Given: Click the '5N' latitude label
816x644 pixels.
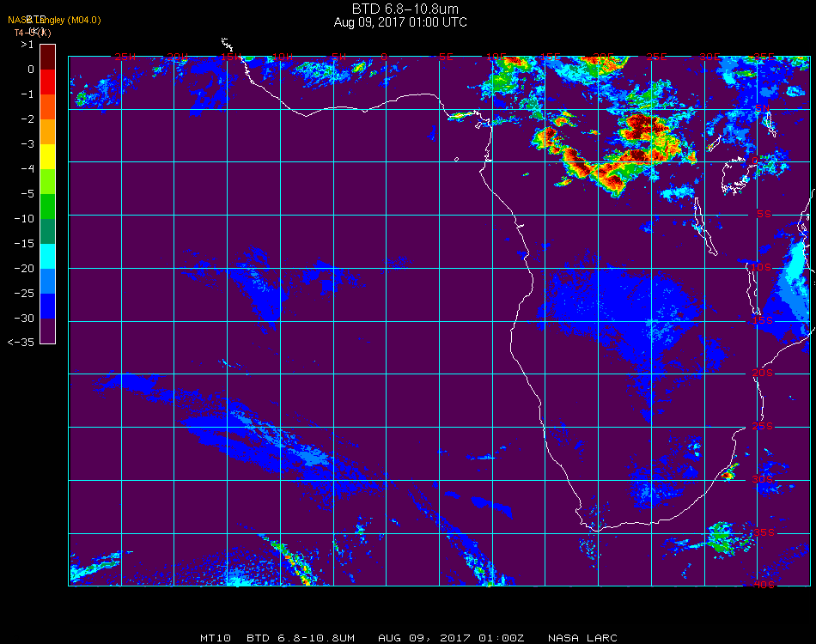Looking at the screenshot, I should pyautogui.click(x=763, y=108).
